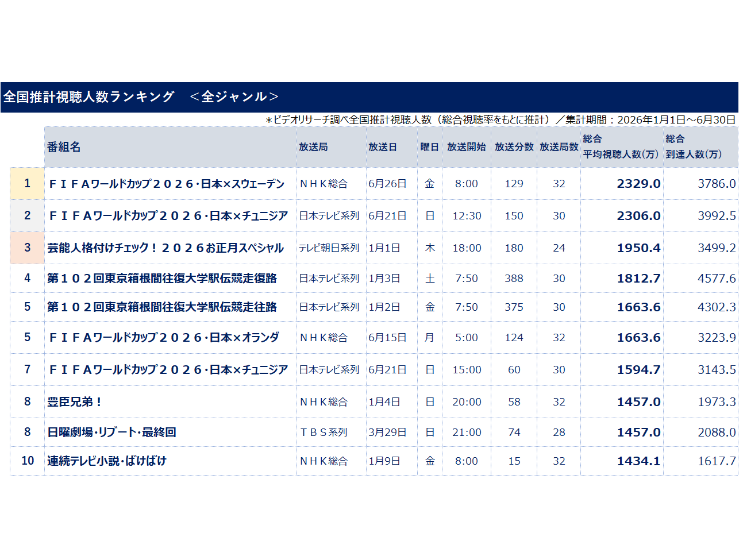Click rank 2 cell
Image resolution: width=747 pixels, height=560 pixels.
coord(27,215)
